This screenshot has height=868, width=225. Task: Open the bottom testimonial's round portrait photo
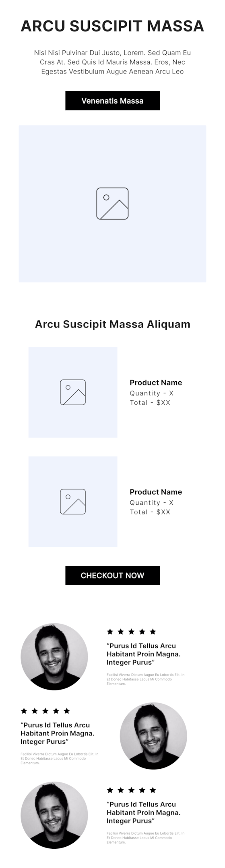pyautogui.click(x=54, y=815)
